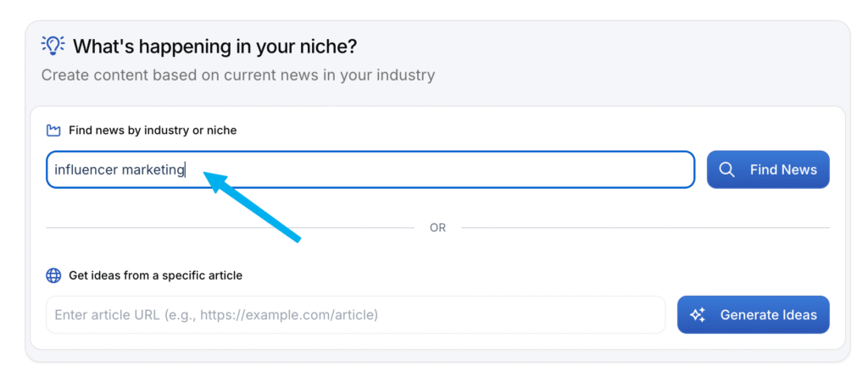This screenshot has width=868, height=383.
Task: Click the divider line right of OR
Action: [644, 228]
